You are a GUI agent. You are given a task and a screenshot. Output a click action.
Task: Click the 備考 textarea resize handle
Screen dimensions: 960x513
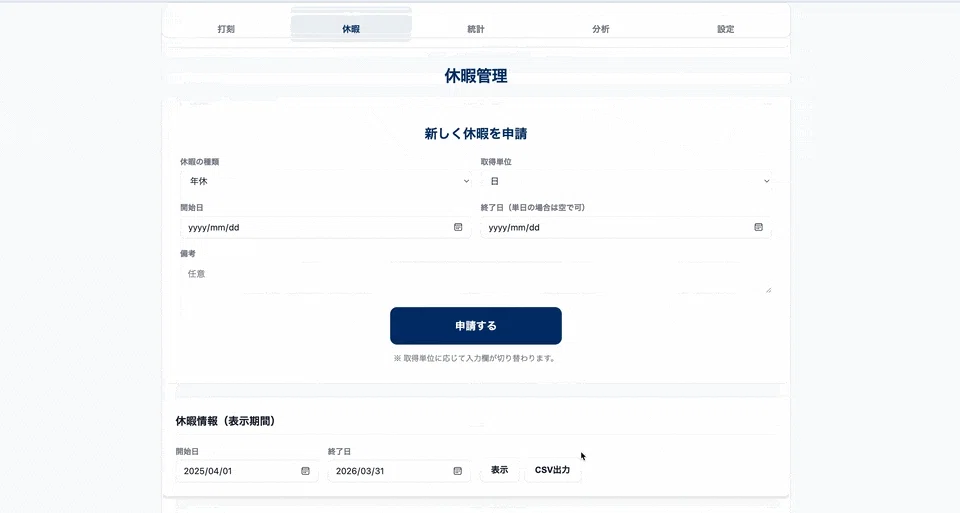click(x=768, y=290)
